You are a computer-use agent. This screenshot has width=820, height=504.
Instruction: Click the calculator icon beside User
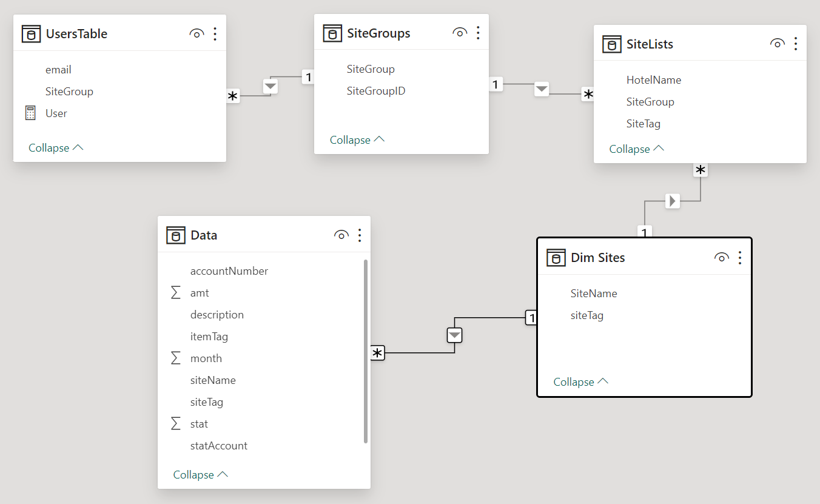click(x=30, y=113)
